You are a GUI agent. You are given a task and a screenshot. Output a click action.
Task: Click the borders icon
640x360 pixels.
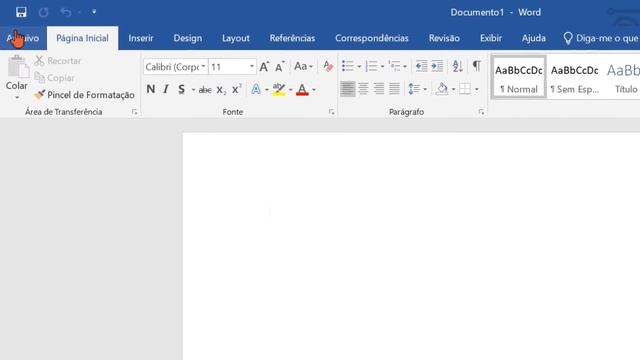(465, 89)
